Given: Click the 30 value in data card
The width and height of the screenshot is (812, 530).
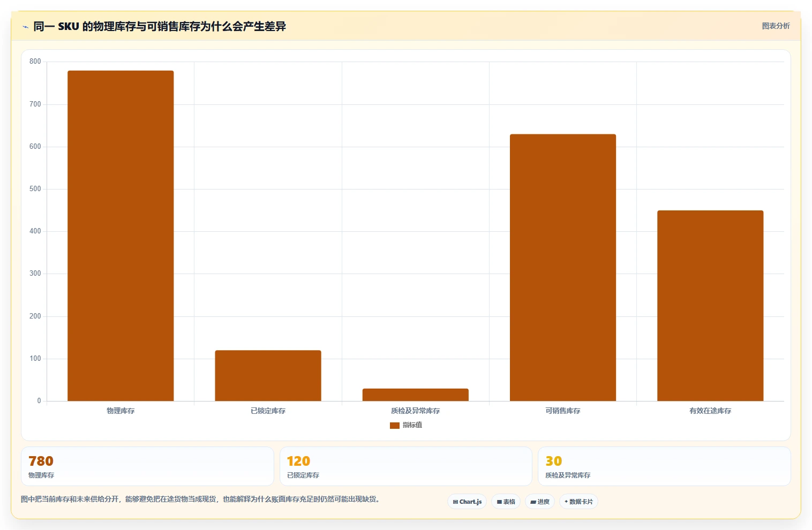Looking at the screenshot, I should click(x=554, y=461).
